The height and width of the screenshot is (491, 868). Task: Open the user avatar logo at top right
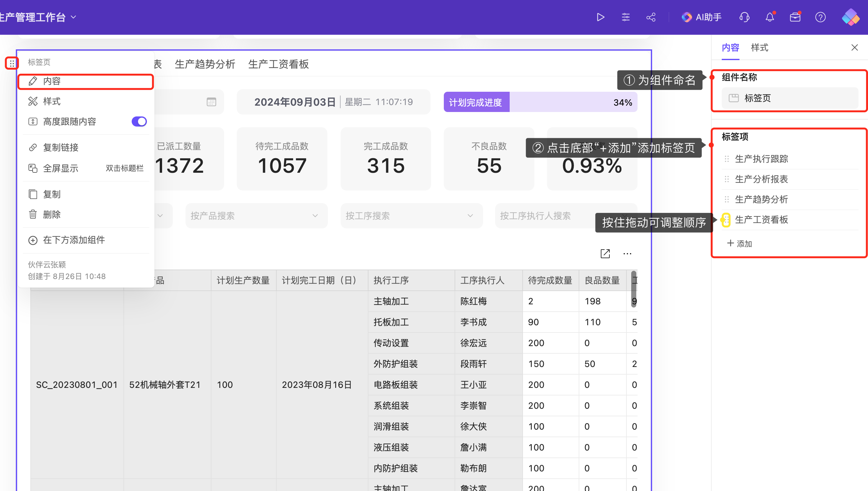pos(851,17)
